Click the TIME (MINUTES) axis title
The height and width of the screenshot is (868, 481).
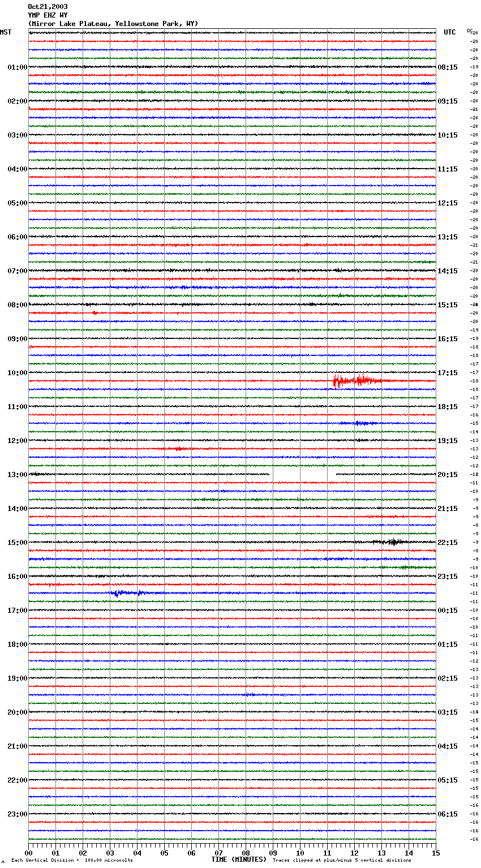click(239, 860)
